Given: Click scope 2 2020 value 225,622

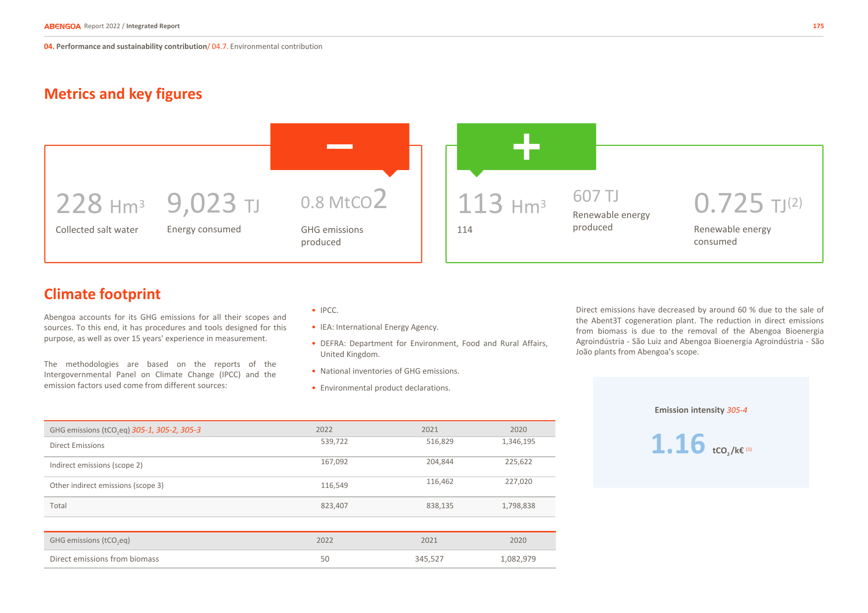Looking at the screenshot, I should coord(518,462).
